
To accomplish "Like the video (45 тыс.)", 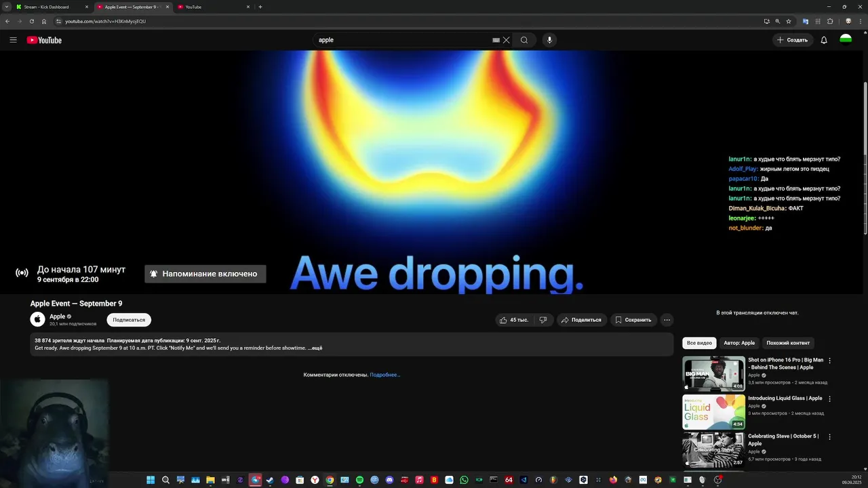I will coord(513,320).
